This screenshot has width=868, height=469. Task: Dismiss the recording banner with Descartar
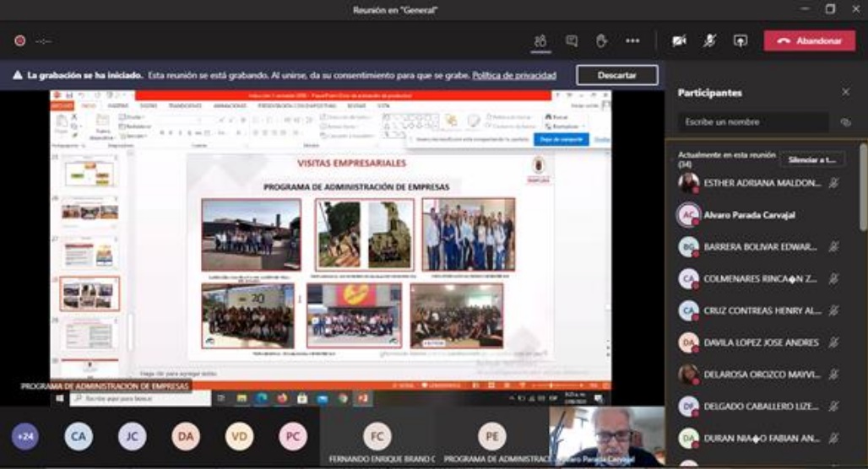click(x=616, y=75)
